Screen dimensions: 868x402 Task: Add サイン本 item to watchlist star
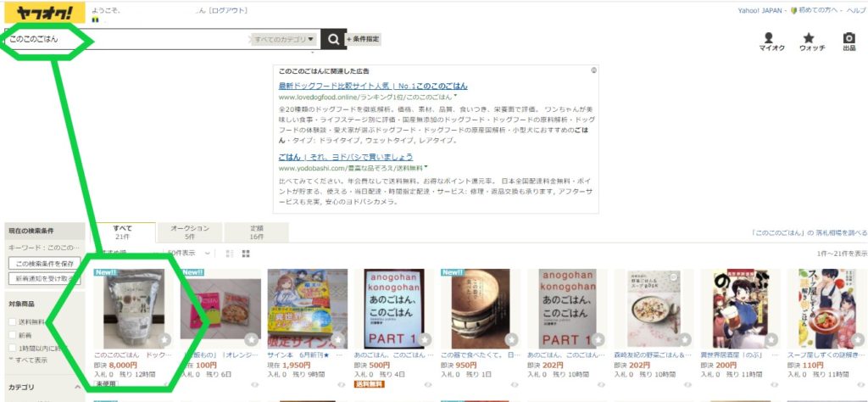(338, 339)
